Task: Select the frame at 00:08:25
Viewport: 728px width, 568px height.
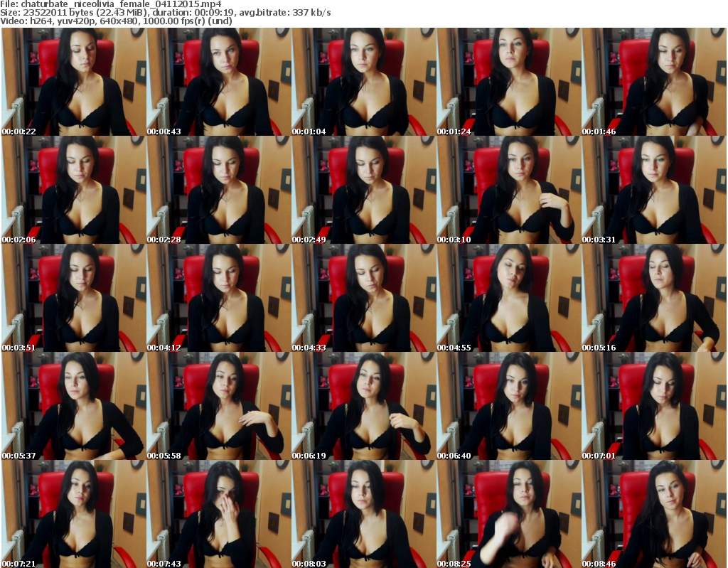Action: point(508,514)
